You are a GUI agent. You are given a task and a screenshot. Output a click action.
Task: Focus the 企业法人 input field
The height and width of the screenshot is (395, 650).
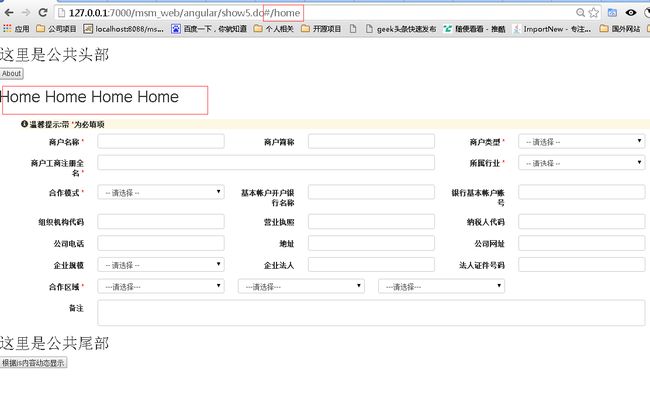click(x=371, y=264)
